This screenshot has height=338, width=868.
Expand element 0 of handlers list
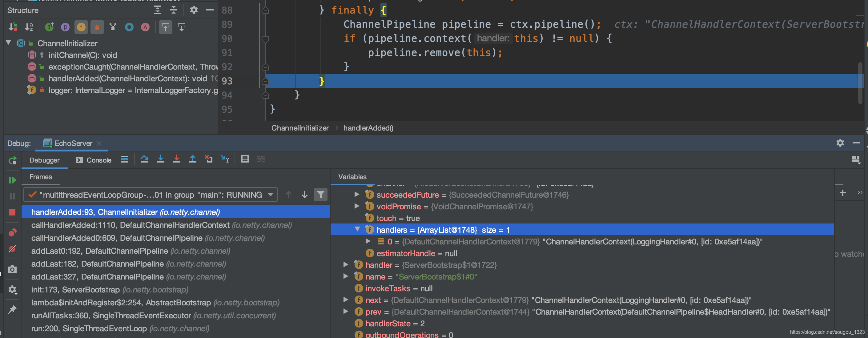coord(368,241)
